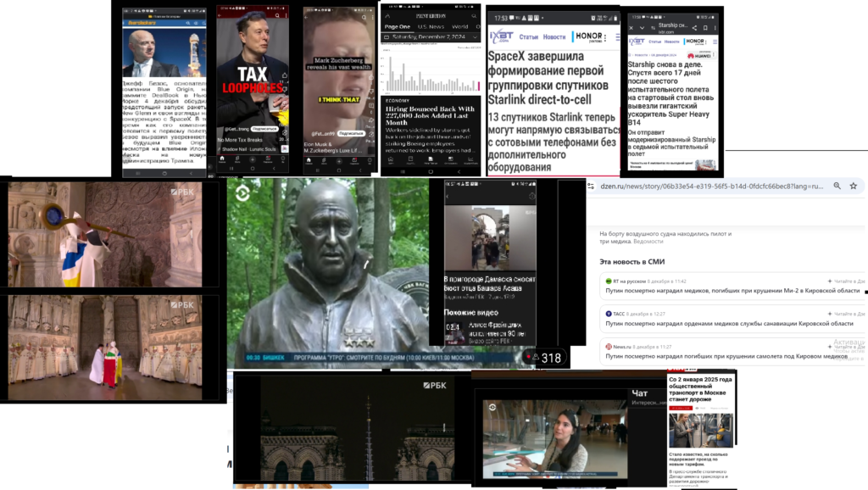The width and height of the screenshot is (868, 490).
Task: Expand chevron in Starship tab toolbar
Action: [x=642, y=28]
